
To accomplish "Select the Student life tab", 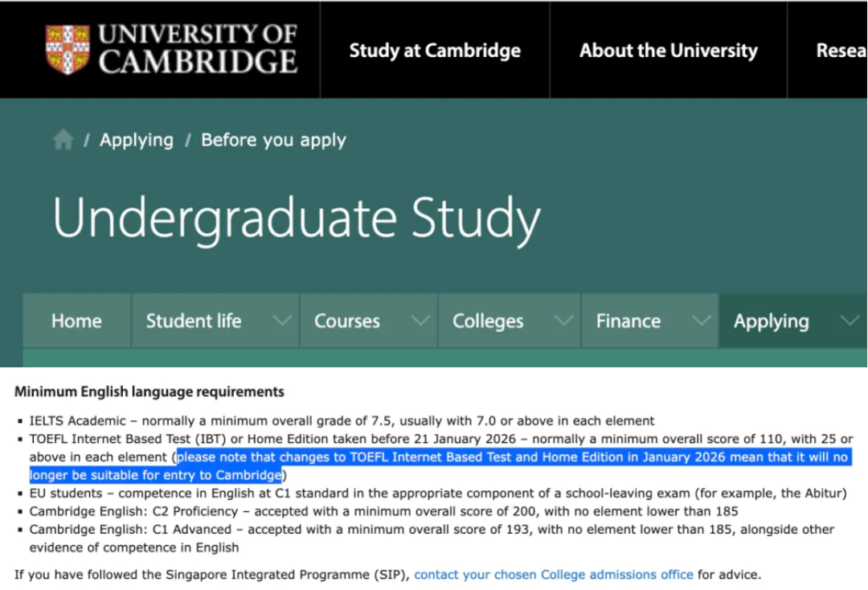I will pyautogui.click(x=193, y=321).
